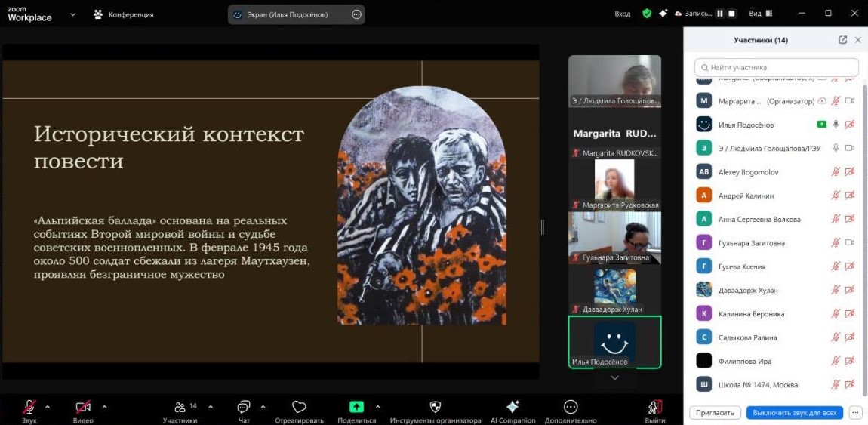Click Выключить звук для всех button
Viewport: 868px width, 425px height.
coord(794,412)
